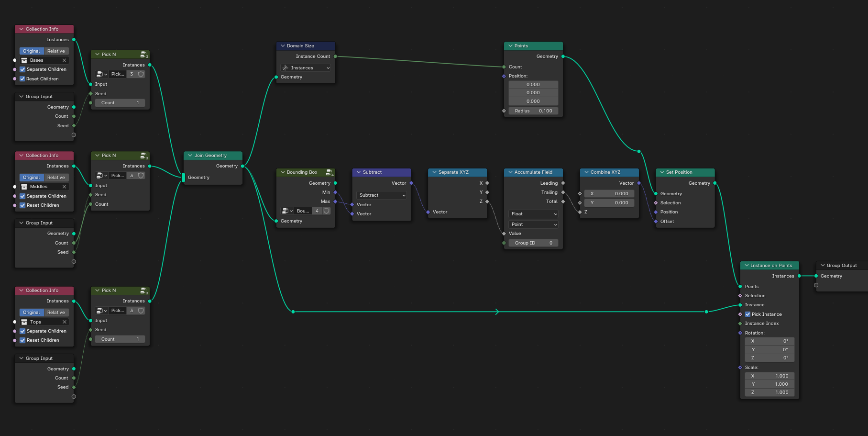868x436 pixels.
Task: Select Relative on the Bases Collection Info node
Action: pyautogui.click(x=56, y=51)
